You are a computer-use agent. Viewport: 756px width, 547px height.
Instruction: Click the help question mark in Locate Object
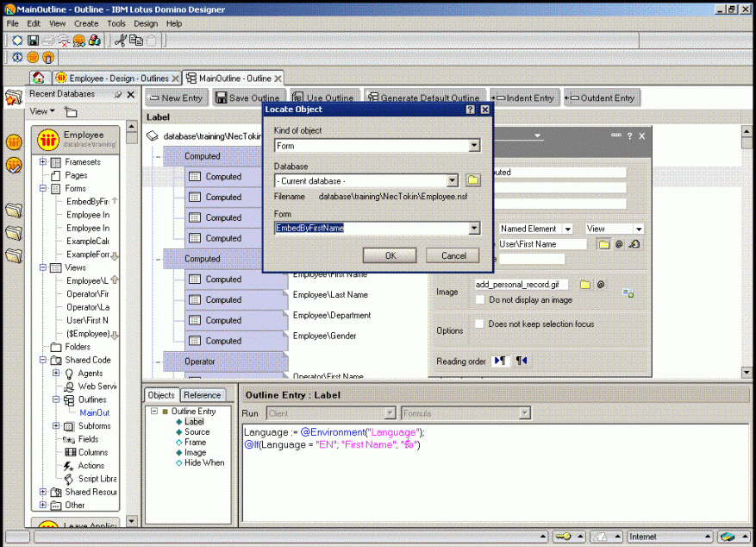point(471,110)
